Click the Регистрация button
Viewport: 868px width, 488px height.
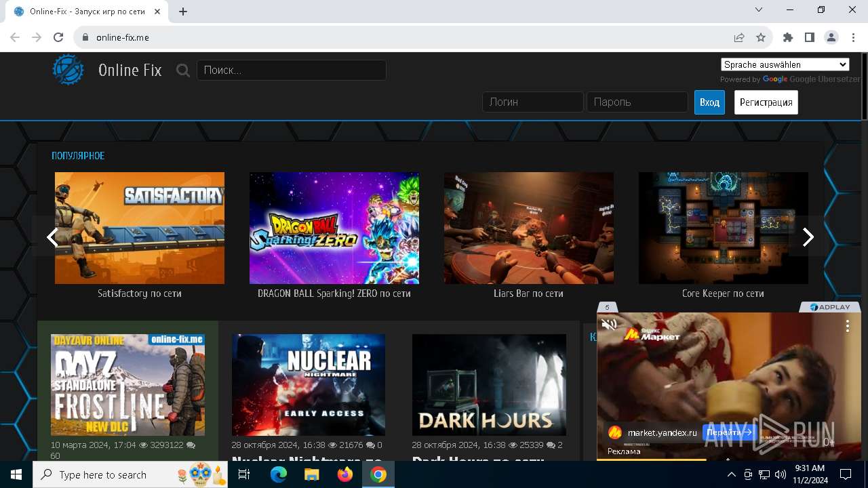point(766,102)
